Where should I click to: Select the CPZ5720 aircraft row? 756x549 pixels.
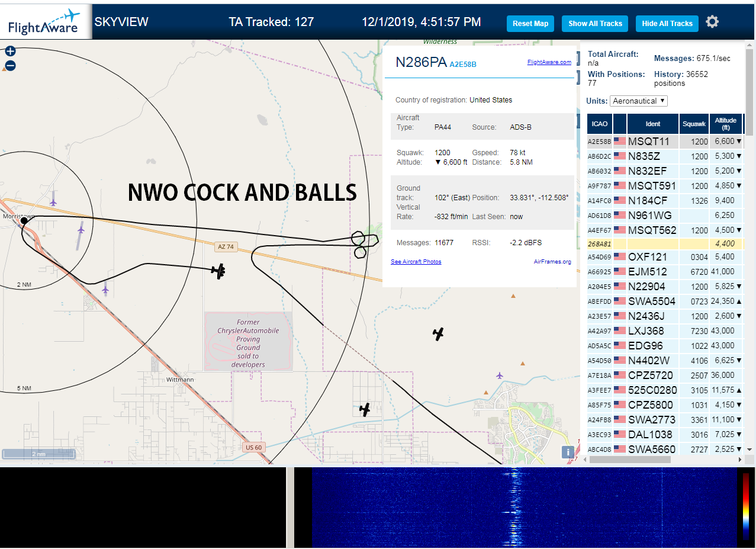[665, 375]
